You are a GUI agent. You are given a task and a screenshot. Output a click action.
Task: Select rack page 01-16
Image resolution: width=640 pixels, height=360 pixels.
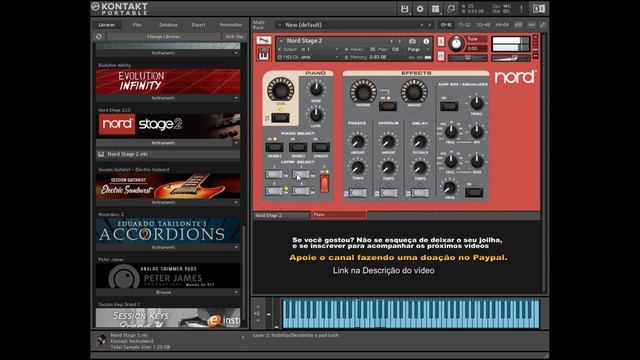[x=446, y=25]
